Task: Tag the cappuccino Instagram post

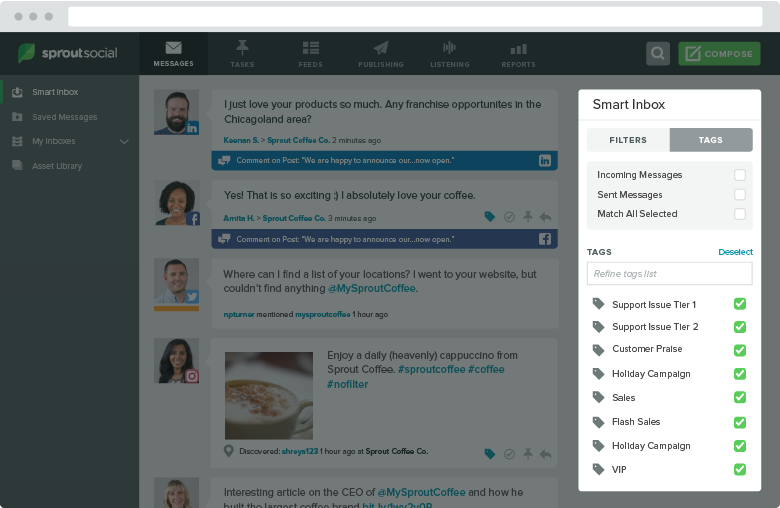Action: (x=489, y=454)
